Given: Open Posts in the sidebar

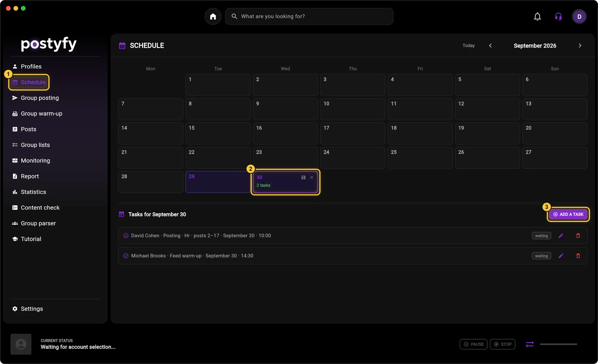Looking at the screenshot, I should pos(24,129).
